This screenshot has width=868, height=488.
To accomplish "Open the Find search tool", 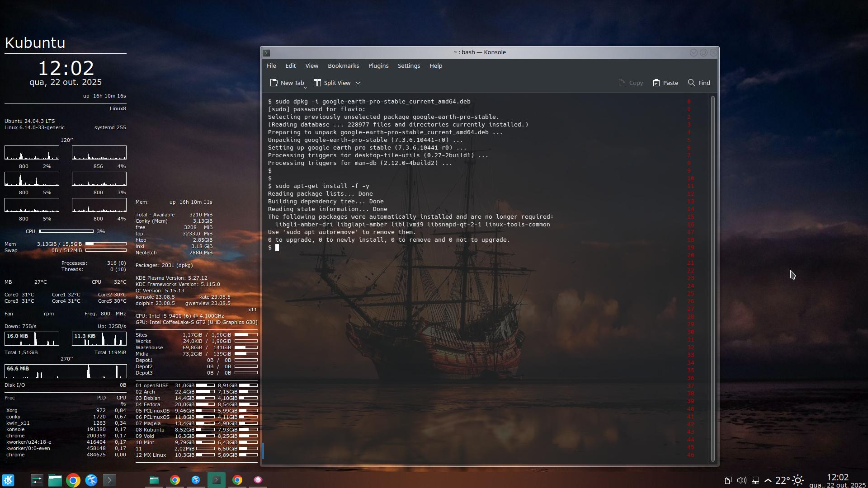I will [699, 83].
